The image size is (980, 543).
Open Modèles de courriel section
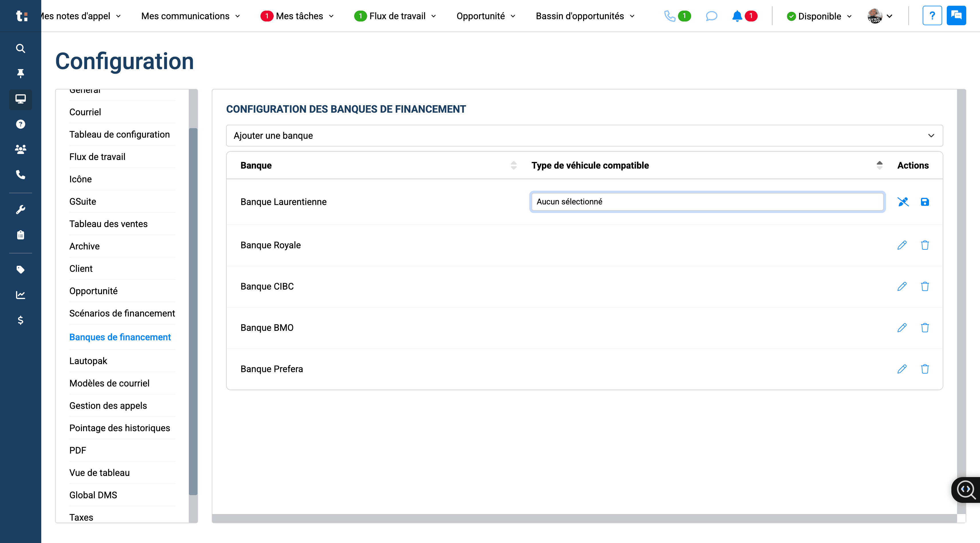tap(109, 383)
